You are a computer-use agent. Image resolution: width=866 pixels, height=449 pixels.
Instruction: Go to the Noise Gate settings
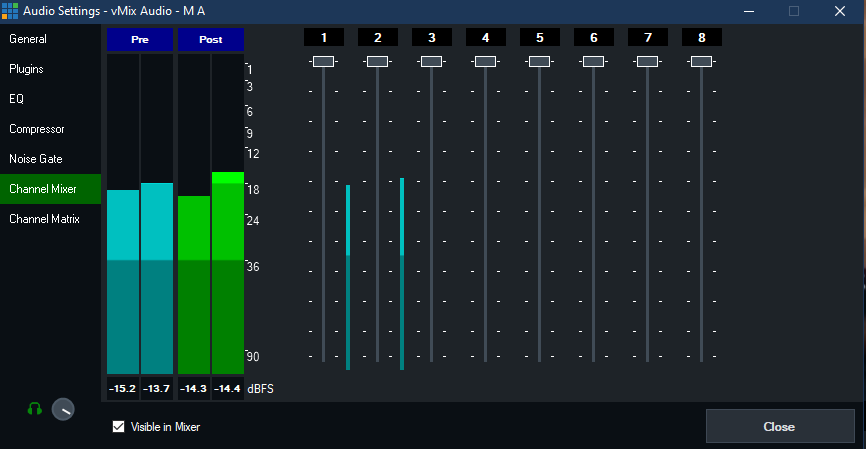(x=36, y=159)
